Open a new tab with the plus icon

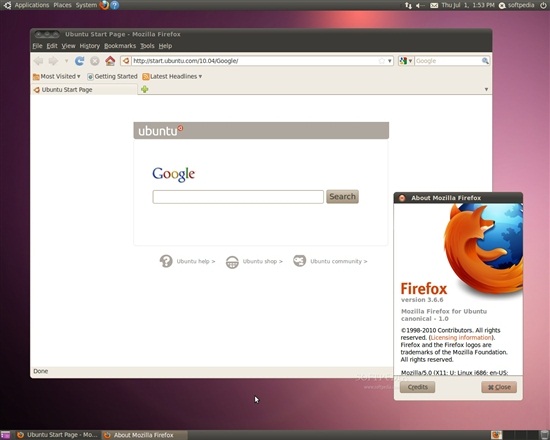point(145,89)
